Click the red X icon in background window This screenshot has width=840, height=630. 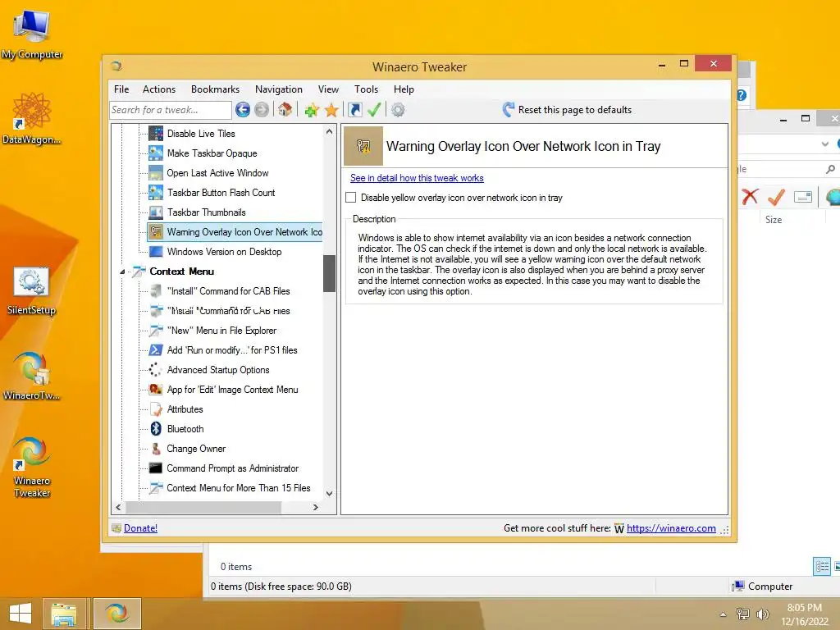tap(750, 197)
